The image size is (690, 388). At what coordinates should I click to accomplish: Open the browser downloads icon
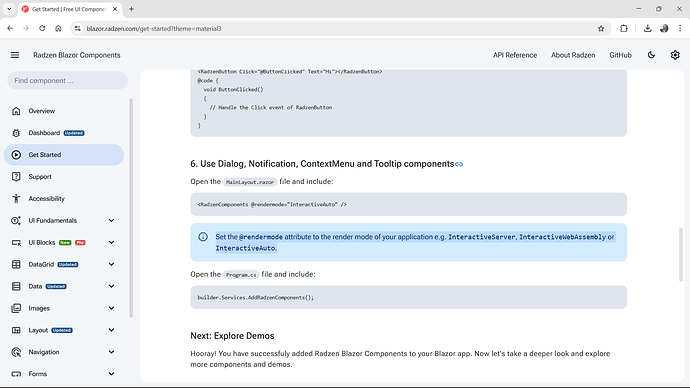click(647, 29)
